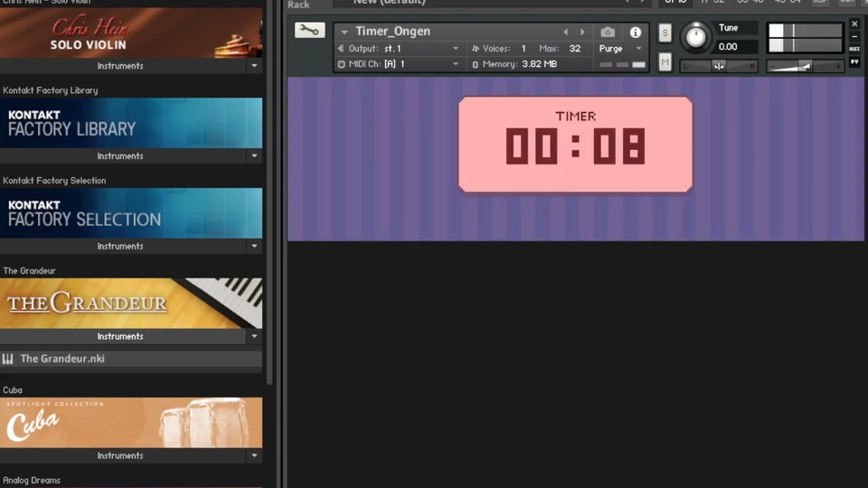This screenshot has width=868, height=488.
Task: Click the pink TIMER display panel
Action: click(575, 145)
